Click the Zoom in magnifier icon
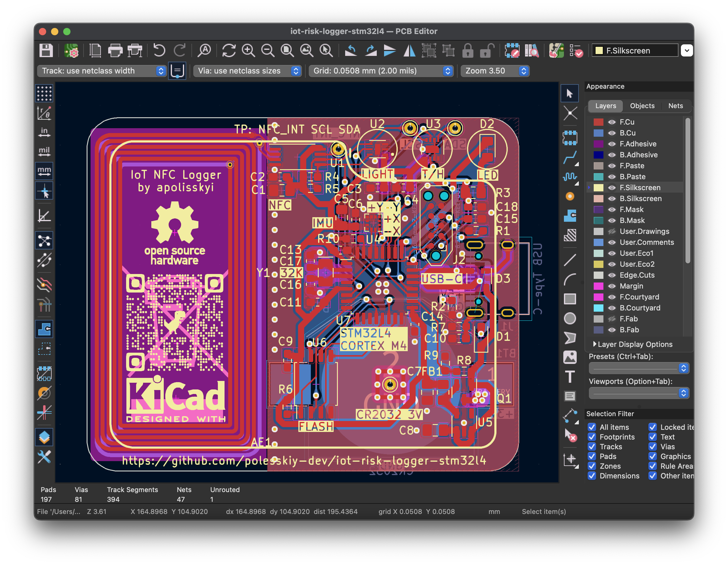 click(x=248, y=51)
